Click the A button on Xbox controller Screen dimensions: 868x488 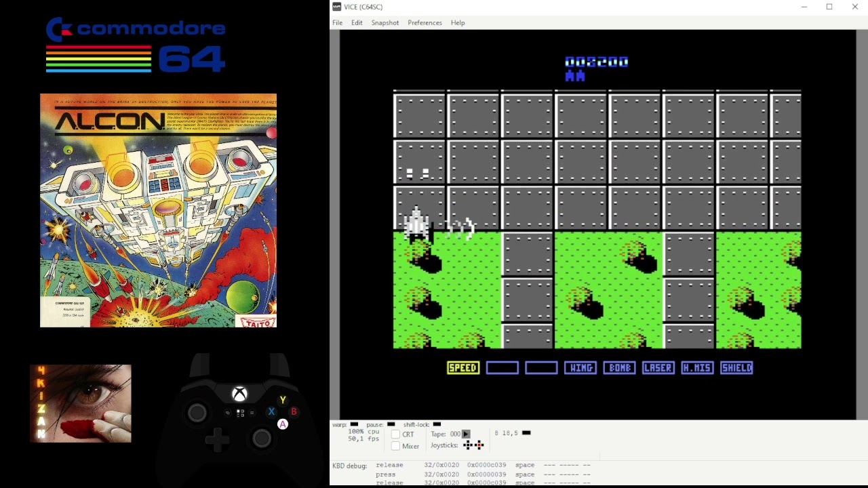283,424
